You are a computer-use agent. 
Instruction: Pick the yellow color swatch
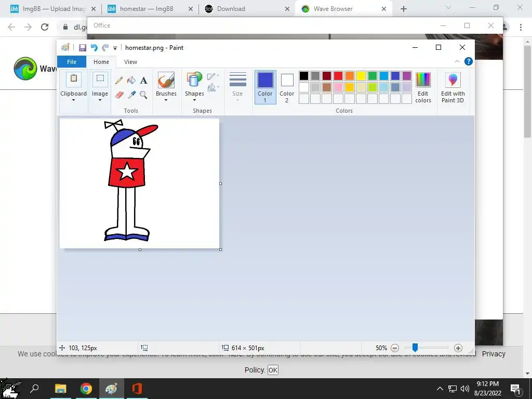[x=361, y=76]
